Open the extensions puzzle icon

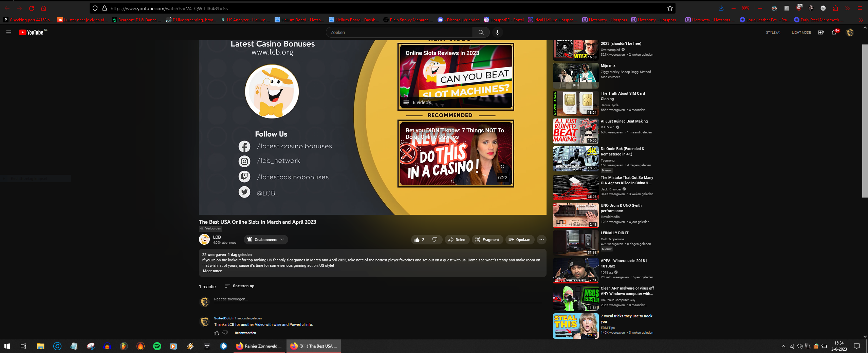(835, 8)
